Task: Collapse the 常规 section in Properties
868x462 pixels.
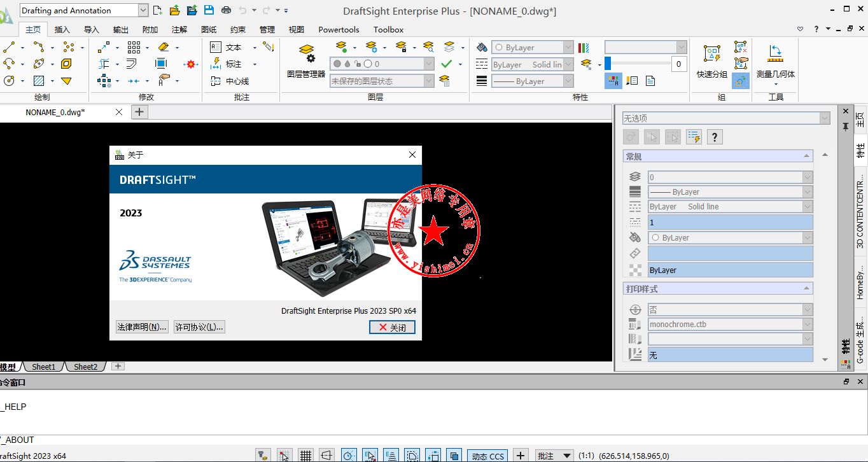Action: tap(807, 156)
